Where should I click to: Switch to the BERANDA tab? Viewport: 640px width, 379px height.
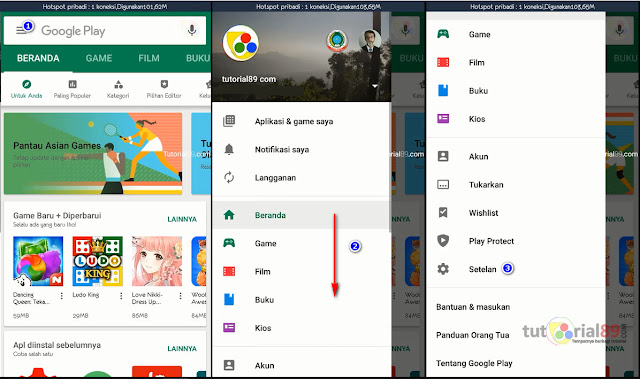tap(38, 58)
